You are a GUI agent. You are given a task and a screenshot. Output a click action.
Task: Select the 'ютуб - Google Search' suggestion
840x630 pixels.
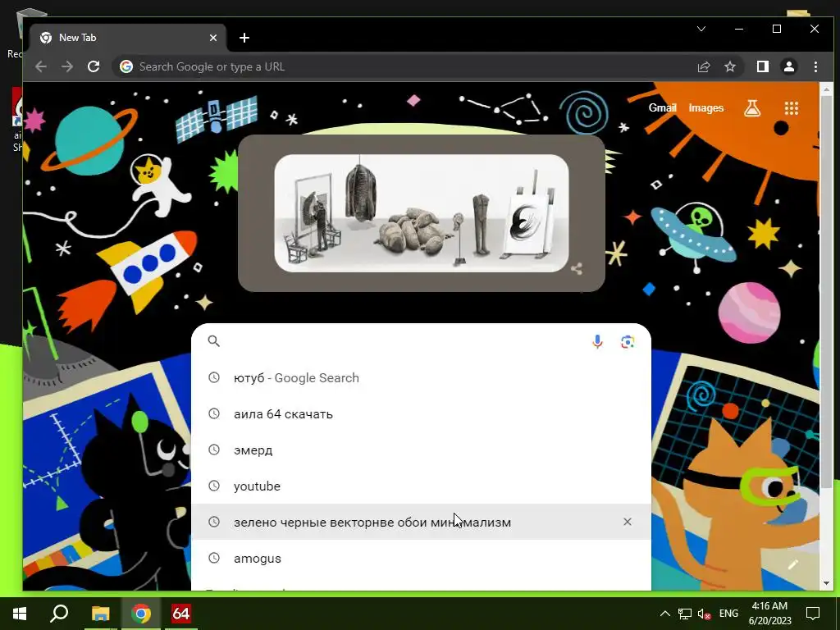[421, 377]
